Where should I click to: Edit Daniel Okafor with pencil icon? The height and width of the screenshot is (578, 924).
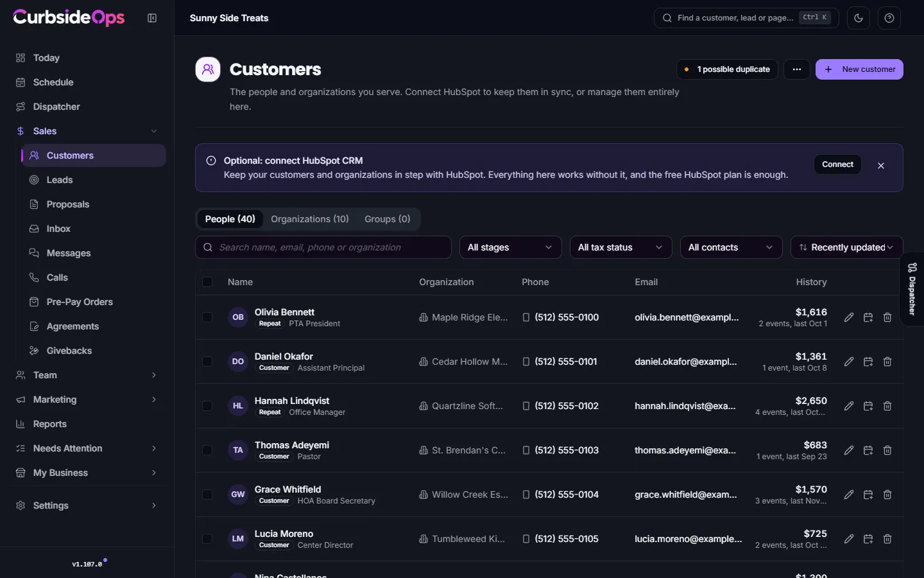pos(849,362)
